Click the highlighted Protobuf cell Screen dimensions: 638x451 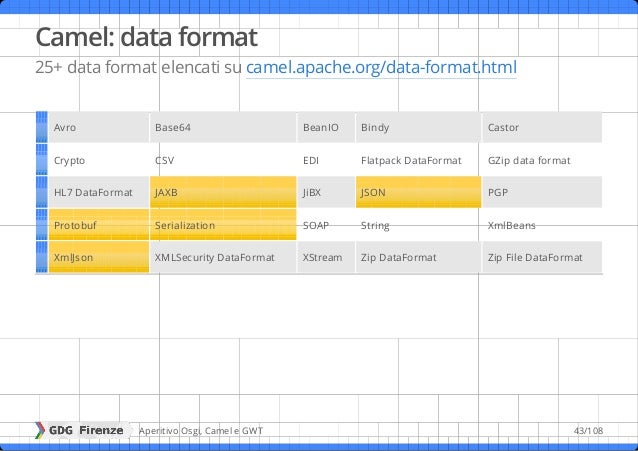tap(99, 225)
